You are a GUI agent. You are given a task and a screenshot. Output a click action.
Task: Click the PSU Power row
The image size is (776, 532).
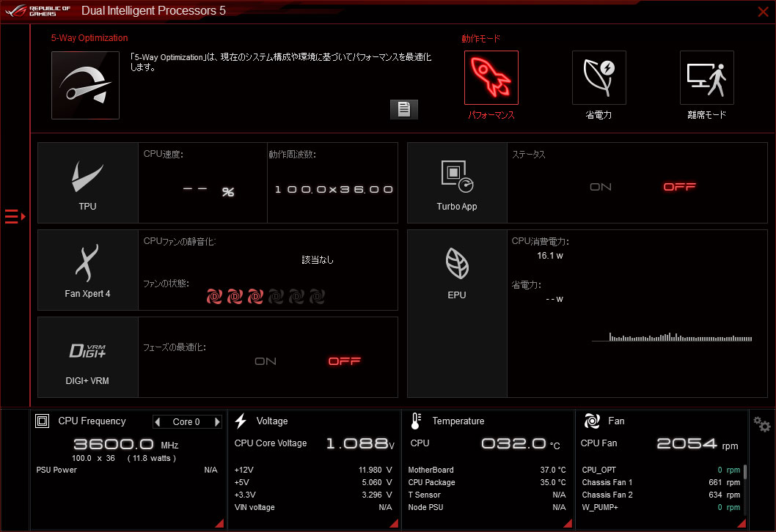(x=127, y=470)
